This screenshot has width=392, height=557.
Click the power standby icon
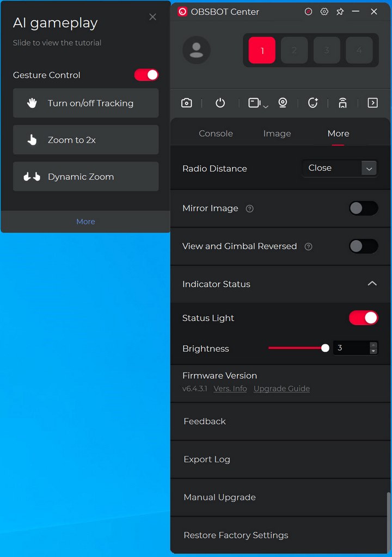[220, 103]
